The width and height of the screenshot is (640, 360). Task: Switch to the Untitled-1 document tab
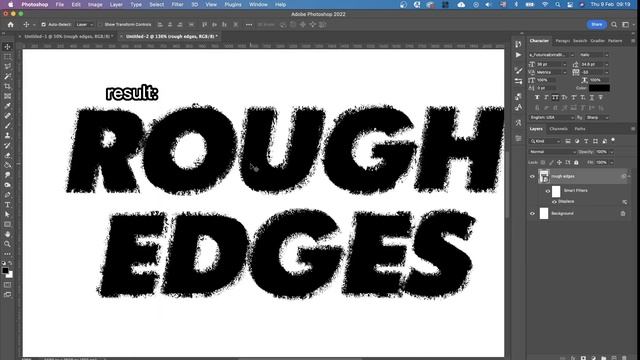[68, 36]
